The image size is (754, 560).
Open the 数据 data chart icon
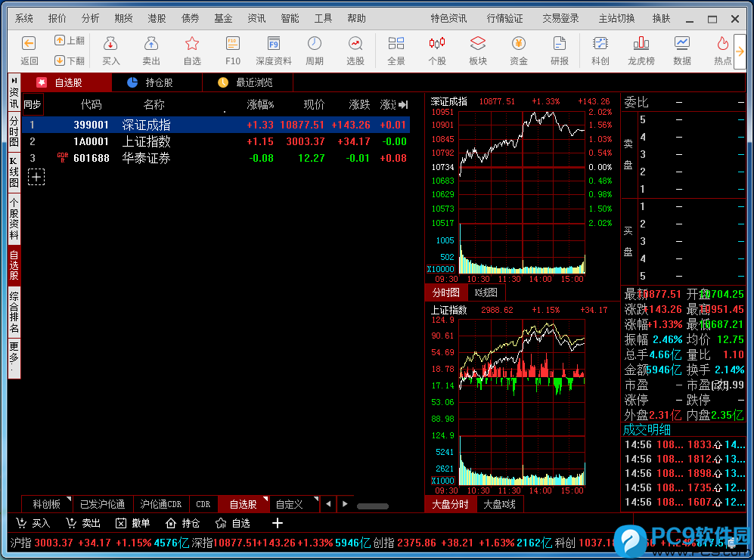(682, 44)
